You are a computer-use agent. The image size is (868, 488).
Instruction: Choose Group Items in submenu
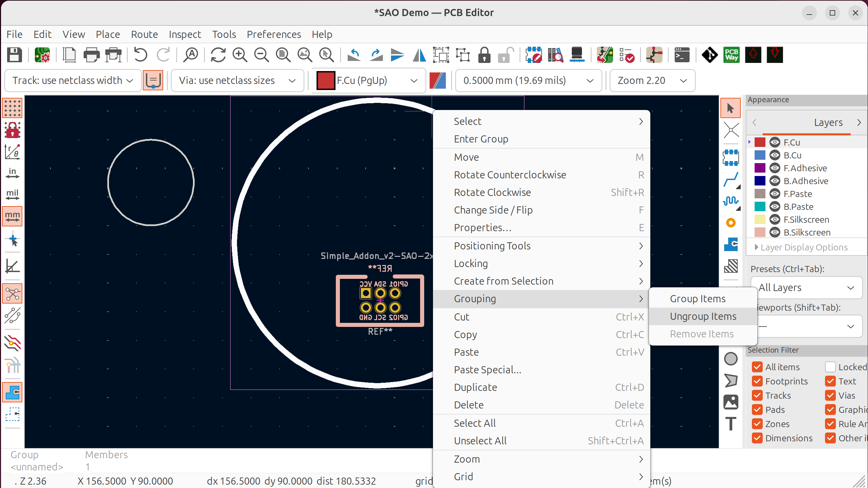703,299
